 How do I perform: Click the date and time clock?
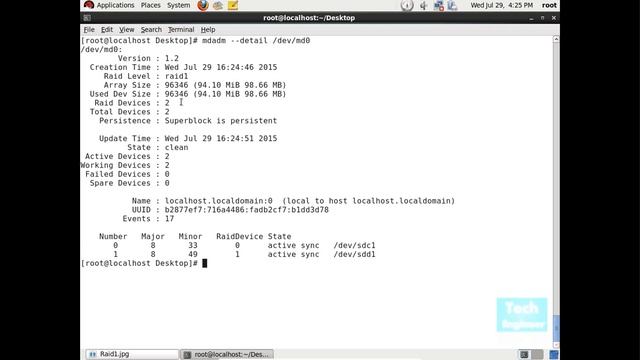point(502,5)
